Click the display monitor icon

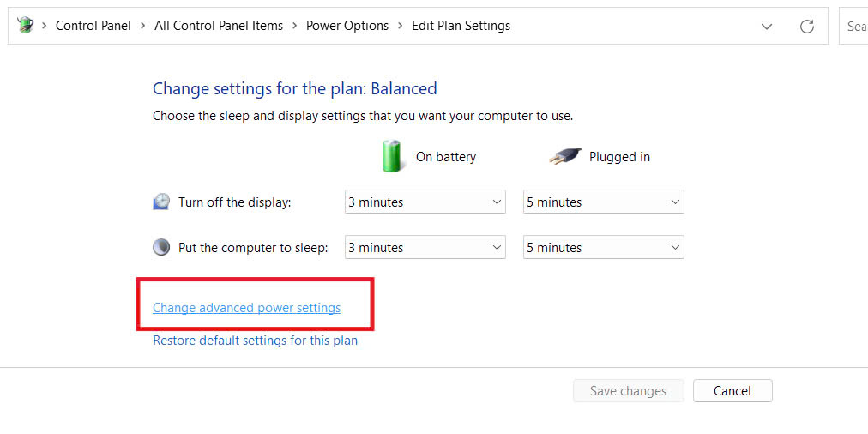161,202
